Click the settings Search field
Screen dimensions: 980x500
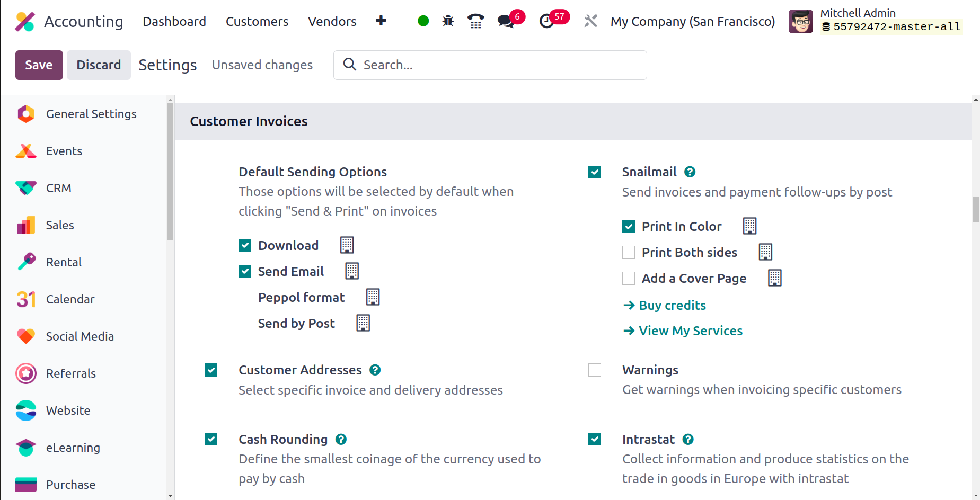pos(490,65)
